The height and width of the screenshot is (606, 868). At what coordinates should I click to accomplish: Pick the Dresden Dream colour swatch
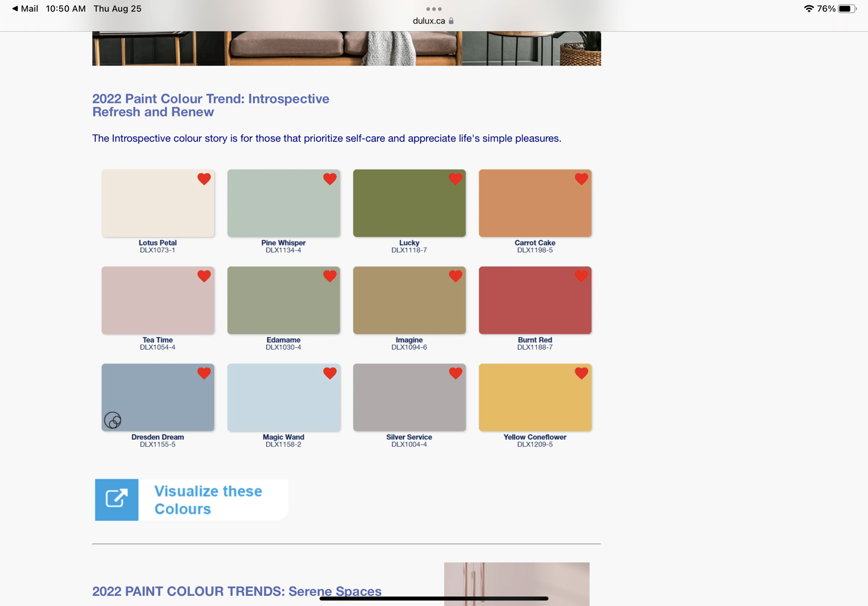(158, 397)
